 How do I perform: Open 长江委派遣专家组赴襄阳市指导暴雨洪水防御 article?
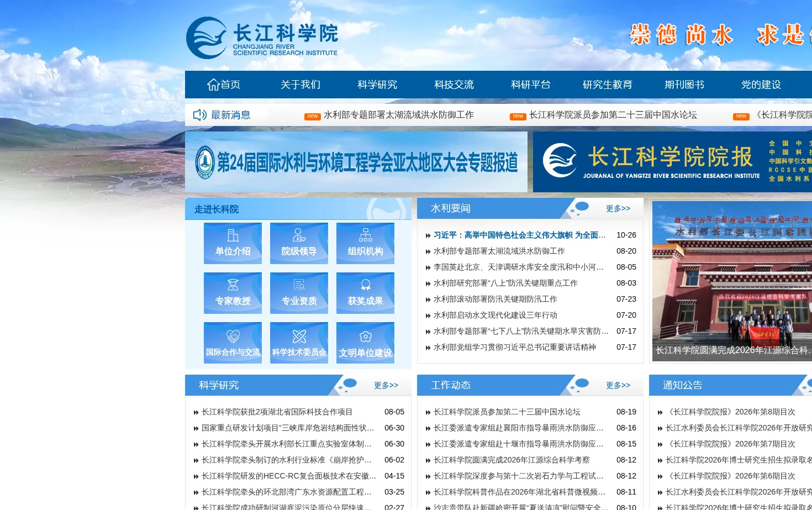[x=518, y=428]
